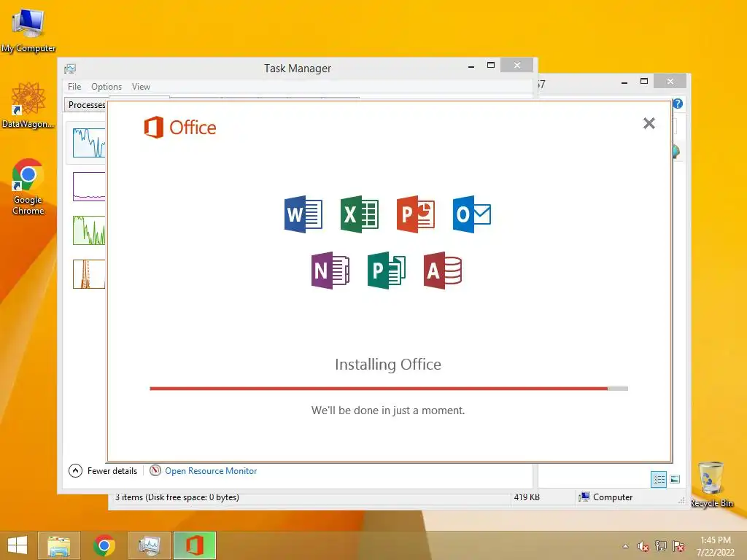747x560 pixels.
Task: Open My Computer desktop icon
Action: coord(28,31)
